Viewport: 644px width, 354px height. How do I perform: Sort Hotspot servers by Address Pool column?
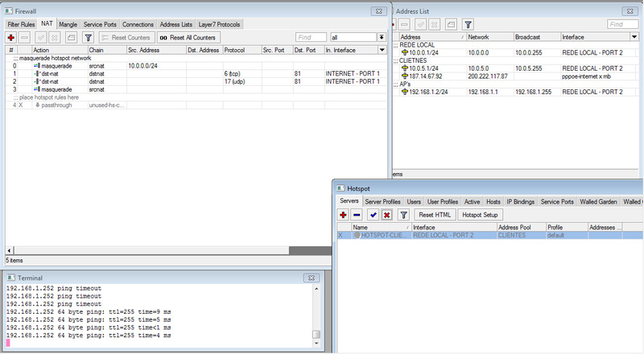[x=521, y=227]
